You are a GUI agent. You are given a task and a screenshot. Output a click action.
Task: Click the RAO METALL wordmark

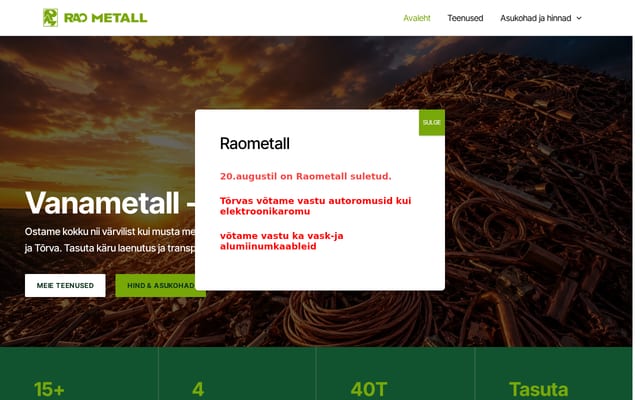pos(106,18)
